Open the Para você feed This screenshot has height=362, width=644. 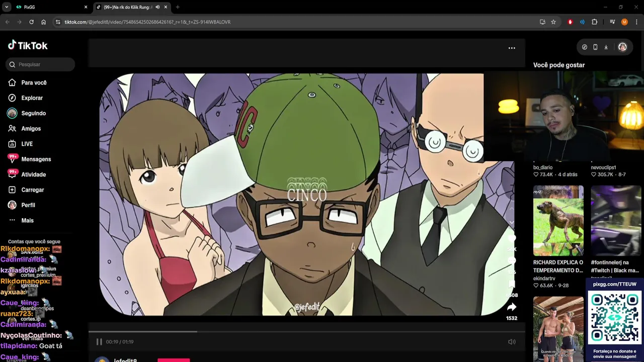tap(34, 82)
